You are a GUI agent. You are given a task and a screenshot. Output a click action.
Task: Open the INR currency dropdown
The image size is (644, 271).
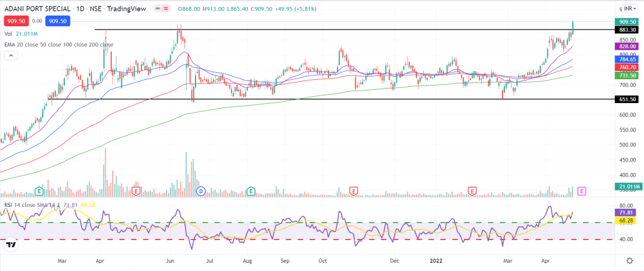pyautogui.click(x=626, y=9)
